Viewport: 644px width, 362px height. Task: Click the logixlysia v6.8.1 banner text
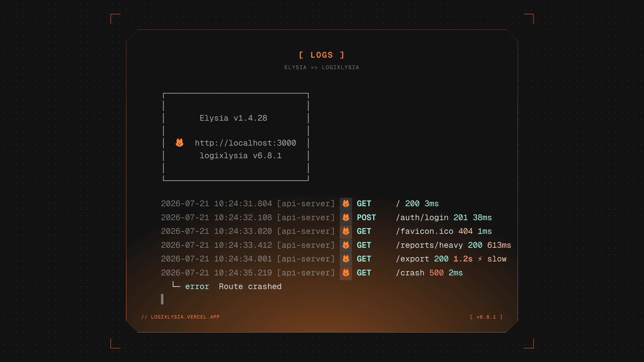tap(240, 156)
